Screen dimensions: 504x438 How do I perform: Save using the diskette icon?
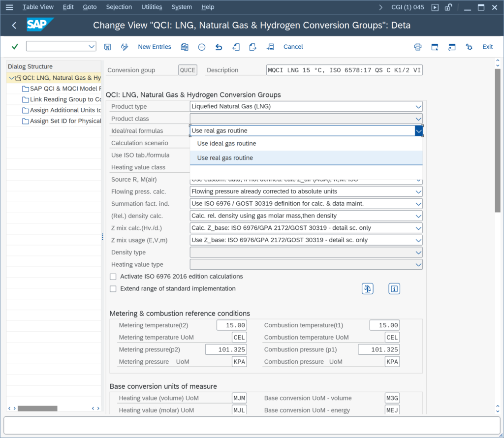pos(107,47)
